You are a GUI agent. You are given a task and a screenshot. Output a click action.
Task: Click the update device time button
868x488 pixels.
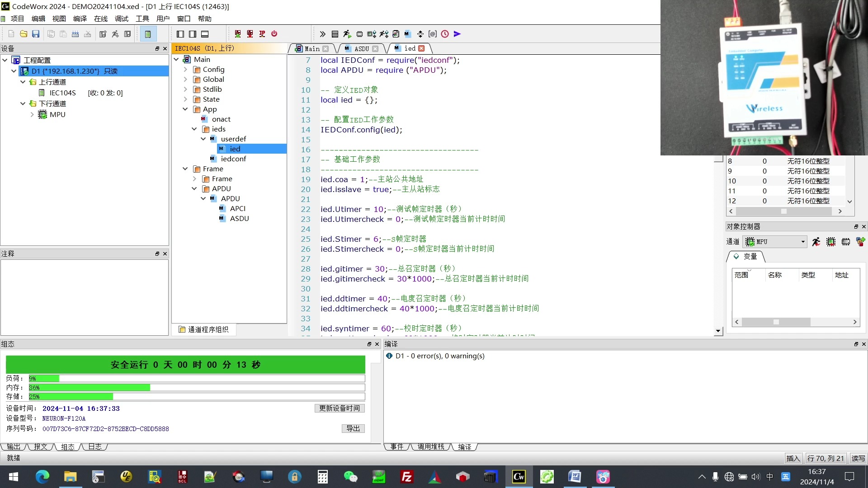(337, 408)
